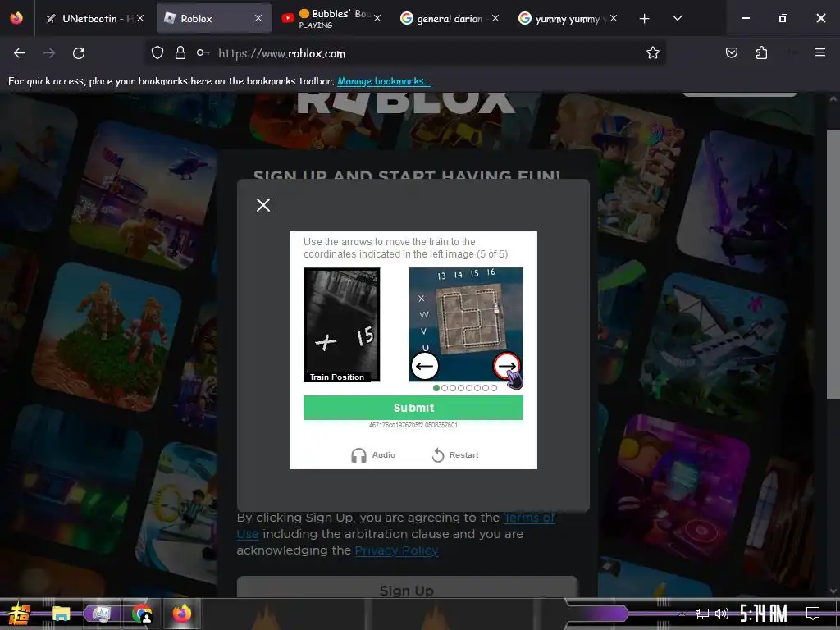Click the 5:14 AM taskbar clock
840x630 pixels.
pyautogui.click(x=764, y=614)
